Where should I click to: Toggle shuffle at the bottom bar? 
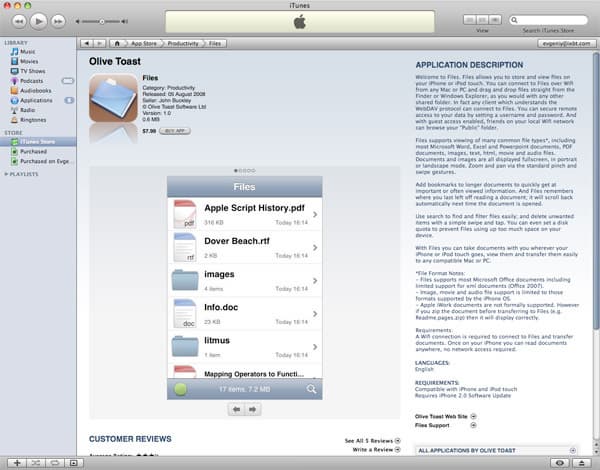click(36, 463)
